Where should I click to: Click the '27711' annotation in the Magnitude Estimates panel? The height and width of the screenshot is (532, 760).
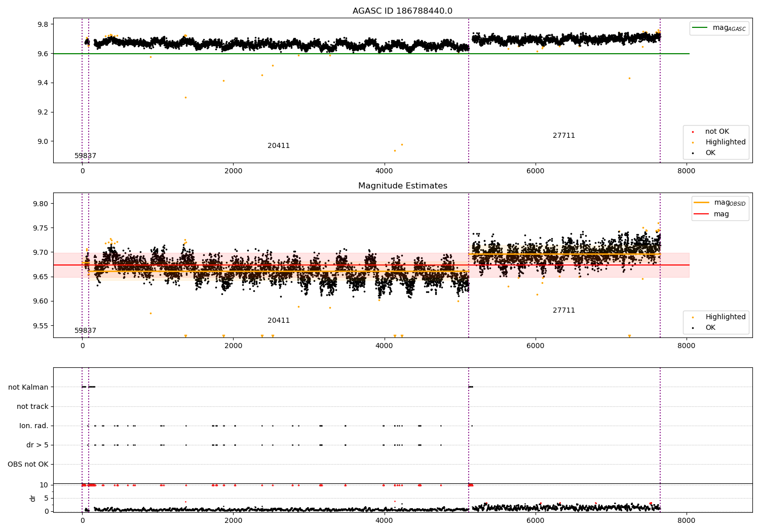point(564,310)
